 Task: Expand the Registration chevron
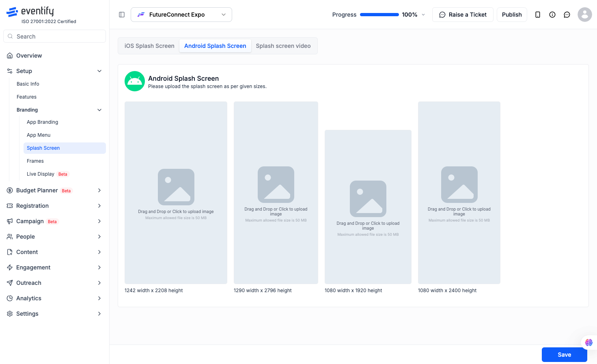[x=99, y=206]
